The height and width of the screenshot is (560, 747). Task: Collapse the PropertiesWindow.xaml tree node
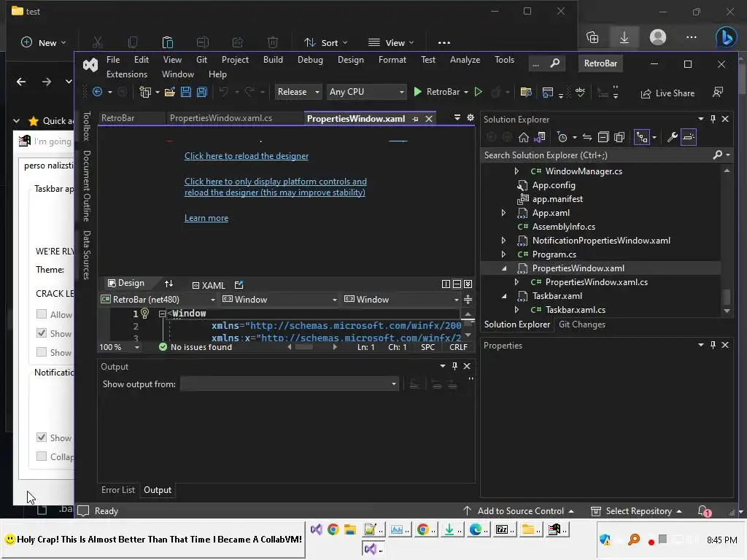click(x=504, y=268)
